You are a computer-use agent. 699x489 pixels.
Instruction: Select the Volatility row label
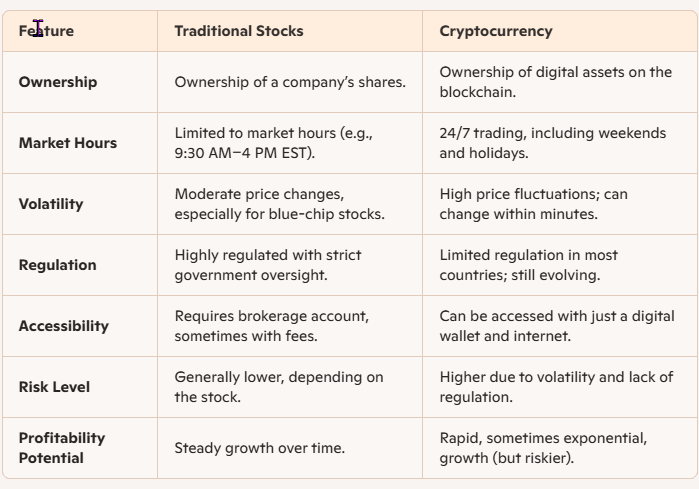(51, 204)
